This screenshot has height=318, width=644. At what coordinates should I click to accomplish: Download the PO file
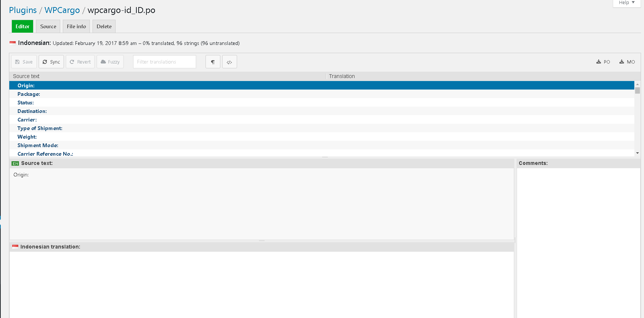point(603,62)
